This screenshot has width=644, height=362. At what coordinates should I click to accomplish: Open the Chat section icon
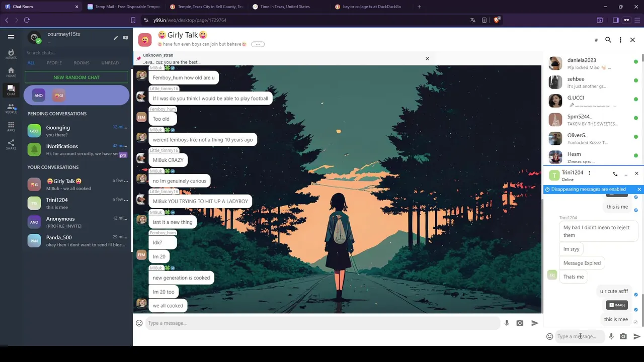pos(11,90)
